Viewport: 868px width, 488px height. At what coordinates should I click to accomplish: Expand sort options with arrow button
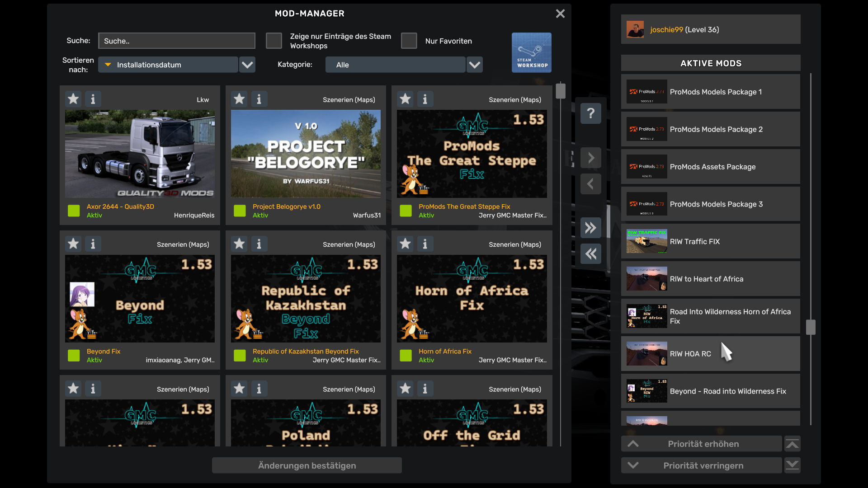[x=247, y=65]
